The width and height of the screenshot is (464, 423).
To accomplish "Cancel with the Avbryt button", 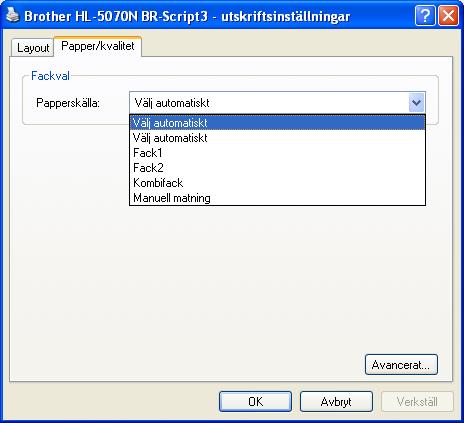I will click(x=336, y=401).
